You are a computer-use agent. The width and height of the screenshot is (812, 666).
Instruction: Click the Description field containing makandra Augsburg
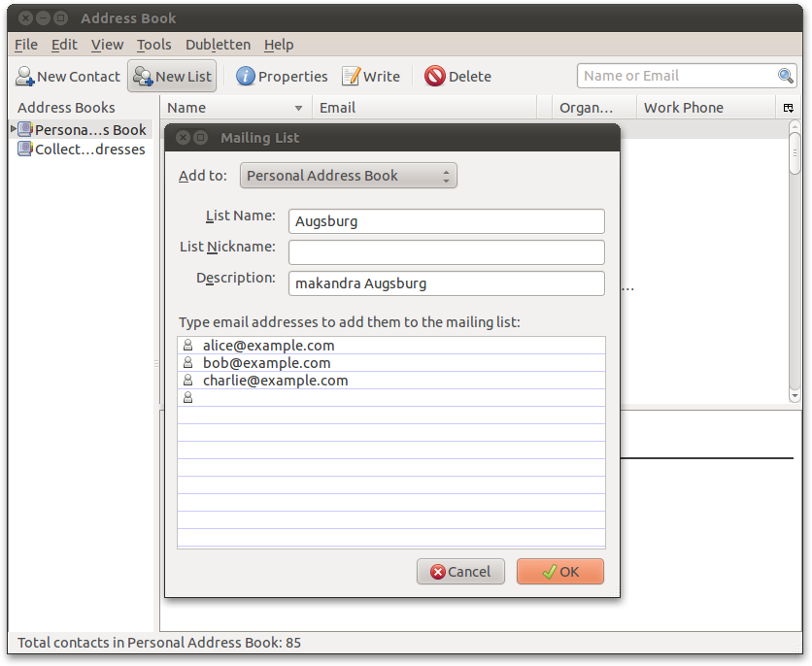coord(446,283)
